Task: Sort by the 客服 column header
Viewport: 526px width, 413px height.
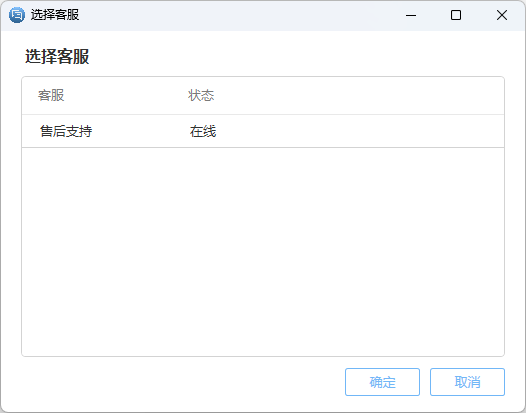Action: [x=51, y=96]
